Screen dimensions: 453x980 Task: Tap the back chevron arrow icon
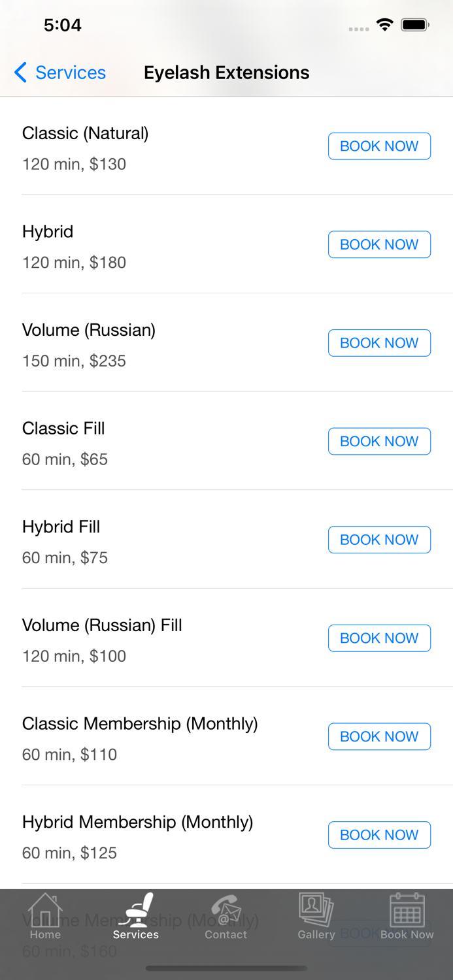point(21,73)
